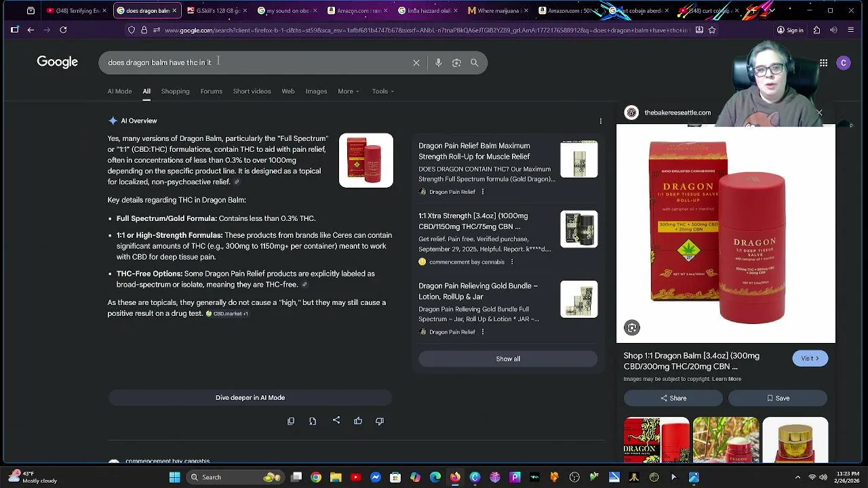Open Dragon Pain Relieving Gold Bundle link

478,291
